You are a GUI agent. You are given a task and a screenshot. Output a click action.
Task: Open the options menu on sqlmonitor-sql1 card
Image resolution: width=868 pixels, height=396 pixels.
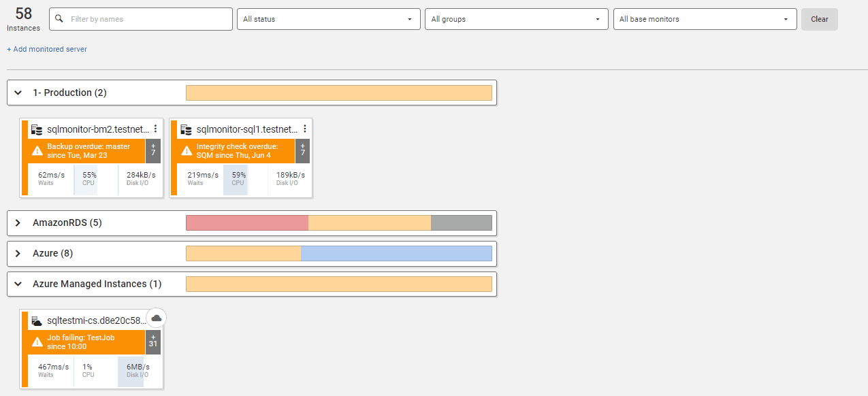304,129
